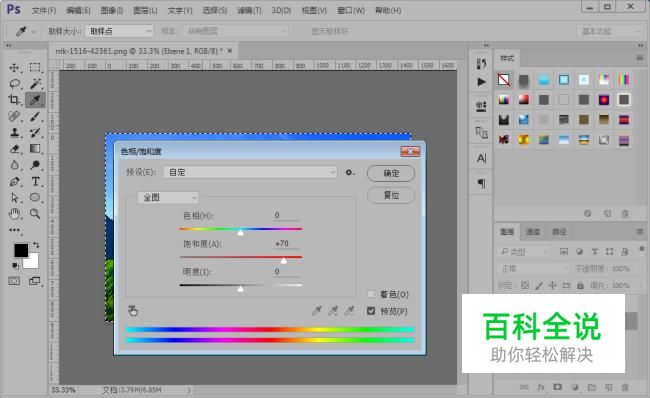
Task: Open the 取样大小 sample size dropdown
Action: click(x=119, y=31)
